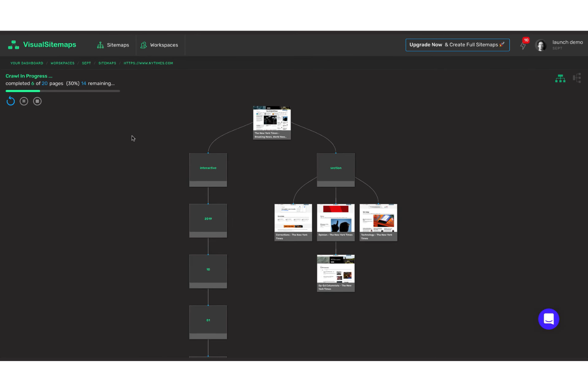This screenshot has height=392, width=588.
Task: Open the Technology page thumbnail
Action: coord(378,222)
